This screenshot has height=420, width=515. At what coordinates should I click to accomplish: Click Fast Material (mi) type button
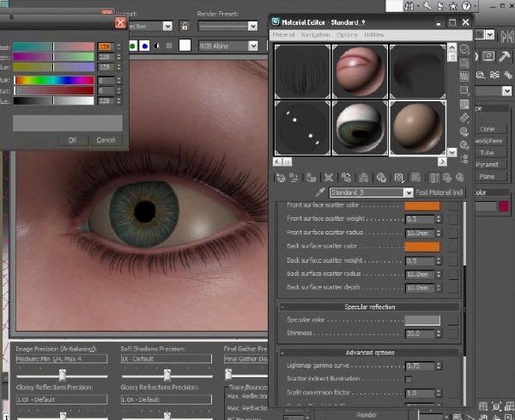[x=439, y=192]
